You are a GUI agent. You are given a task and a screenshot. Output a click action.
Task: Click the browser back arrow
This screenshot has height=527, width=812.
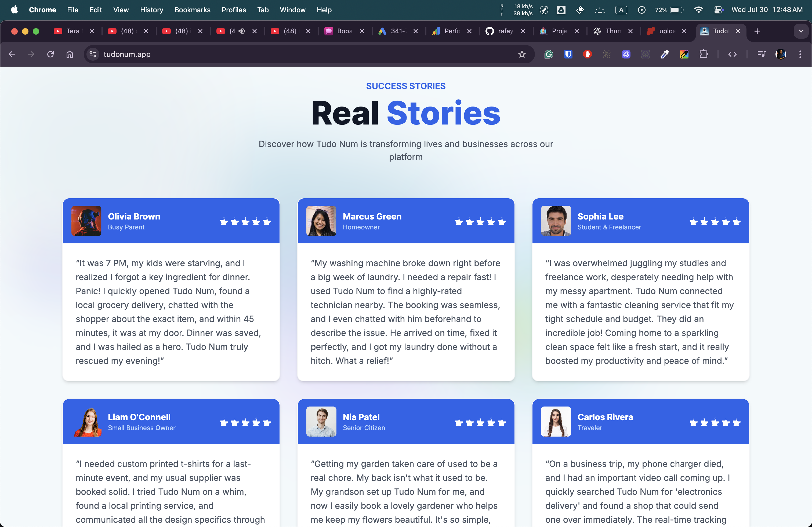(12, 54)
